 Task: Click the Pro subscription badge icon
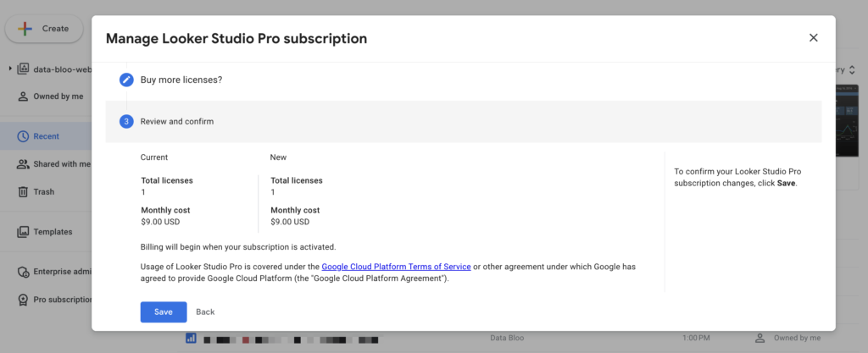[23, 300]
